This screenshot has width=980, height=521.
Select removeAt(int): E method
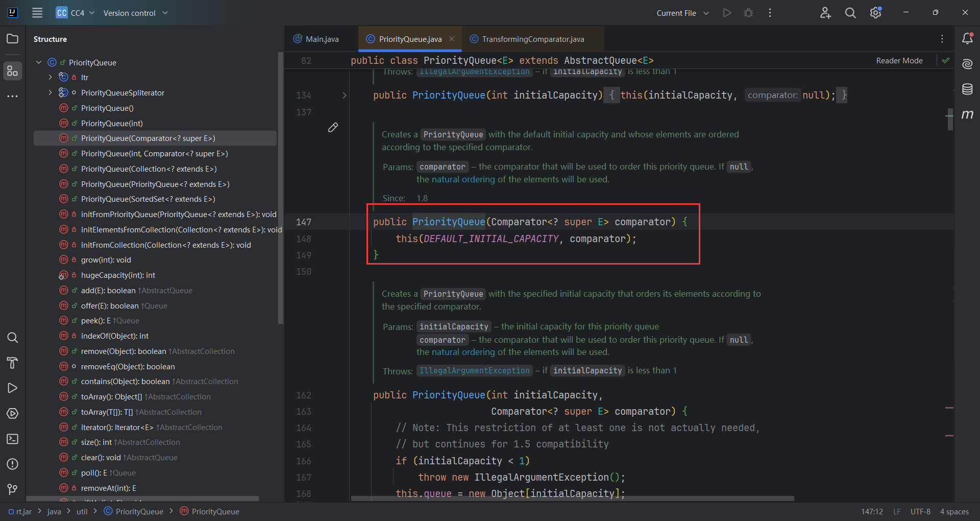tap(108, 488)
